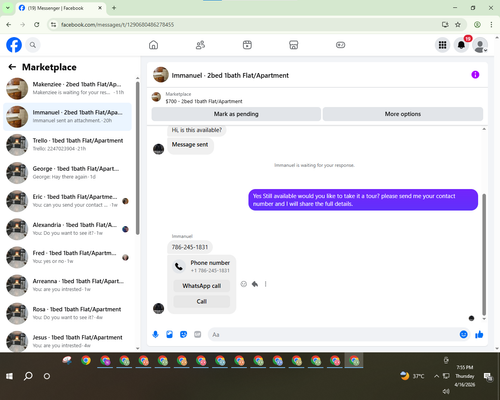The image size is (500, 400).
Task: Open the GIF picker in composer
Action: click(198, 334)
